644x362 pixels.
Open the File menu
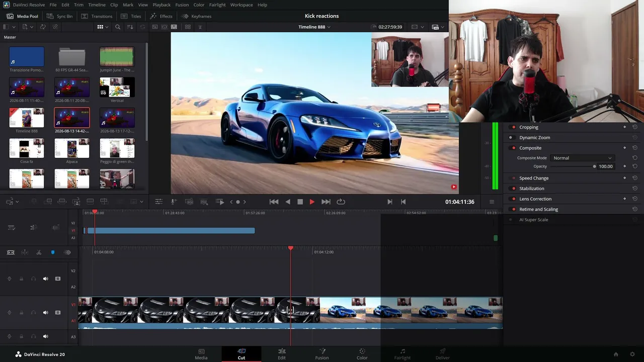point(53,5)
